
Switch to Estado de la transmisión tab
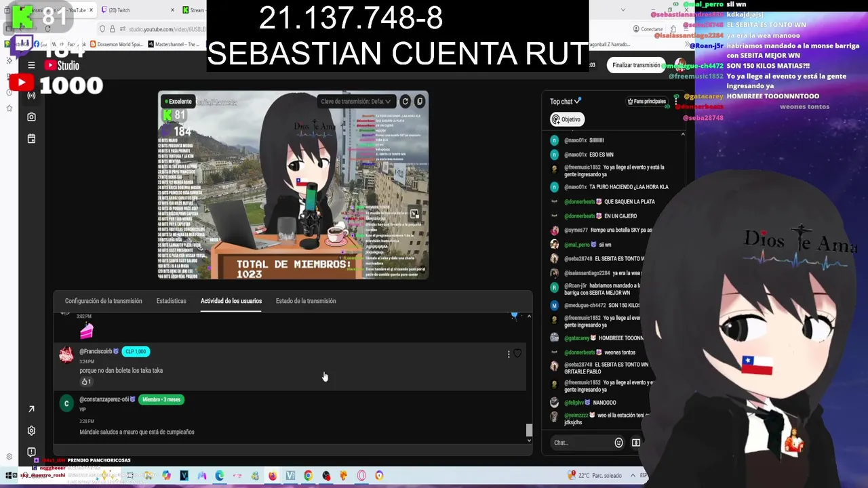[x=306, y=301]
